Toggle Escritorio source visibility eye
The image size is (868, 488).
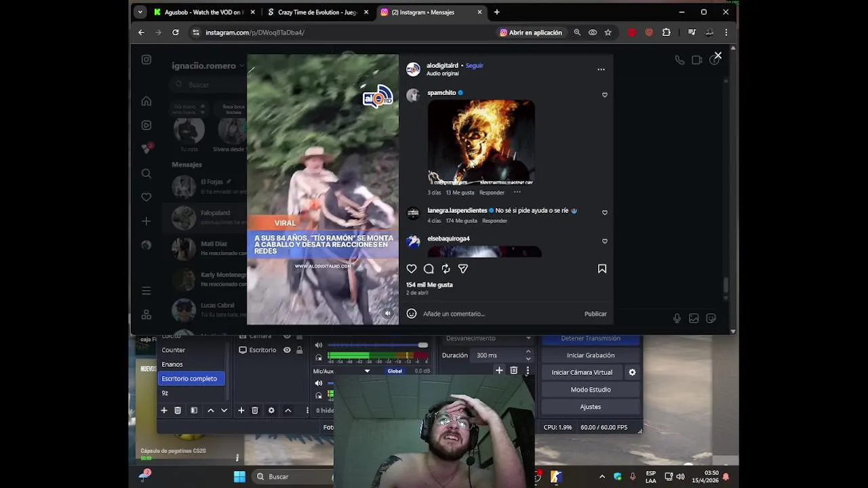click(287, 350)
